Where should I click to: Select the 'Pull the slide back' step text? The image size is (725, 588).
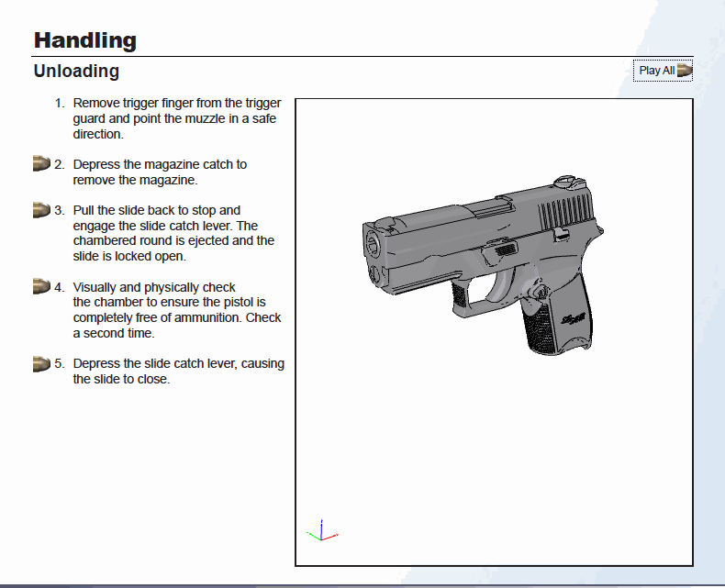(x=174, y=233)
